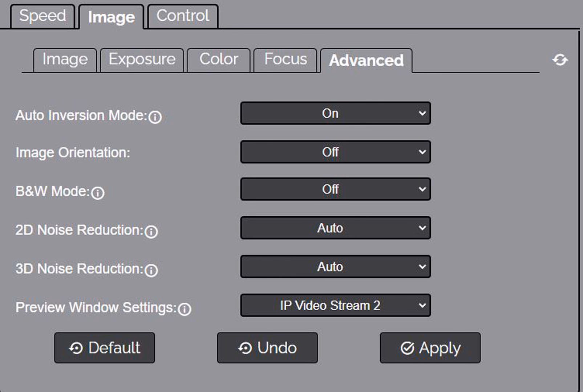Click the 'Preview Window Settings:' label text
Viewport: 583px width, 392px height.
[96, 307]
